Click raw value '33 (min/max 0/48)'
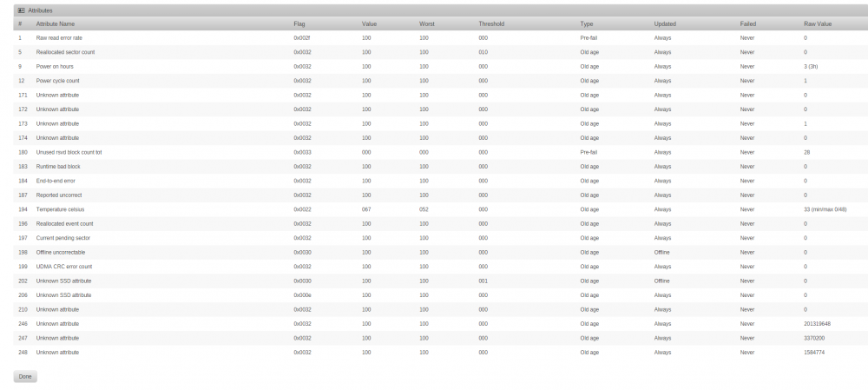This screenshot has width=868, height=390. coord(825,209)
